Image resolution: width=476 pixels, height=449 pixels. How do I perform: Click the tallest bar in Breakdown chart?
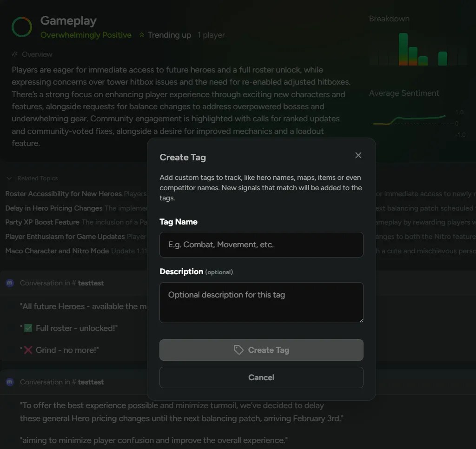403,49
